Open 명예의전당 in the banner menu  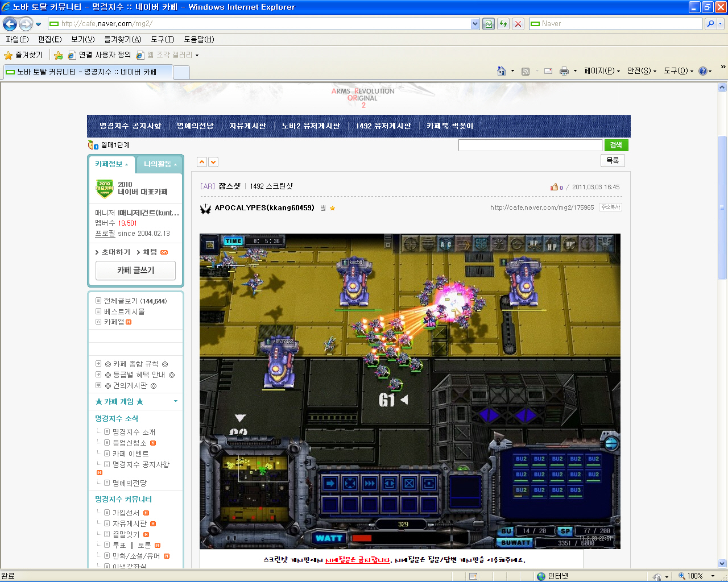(195, 126)
